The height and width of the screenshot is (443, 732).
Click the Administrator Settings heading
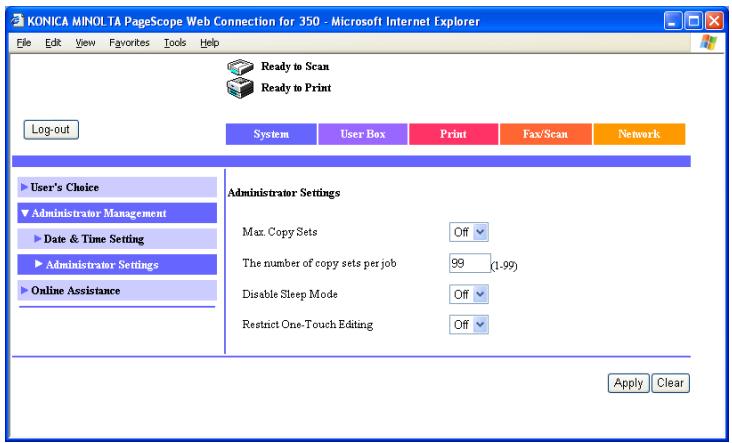[x=284, y=193]
